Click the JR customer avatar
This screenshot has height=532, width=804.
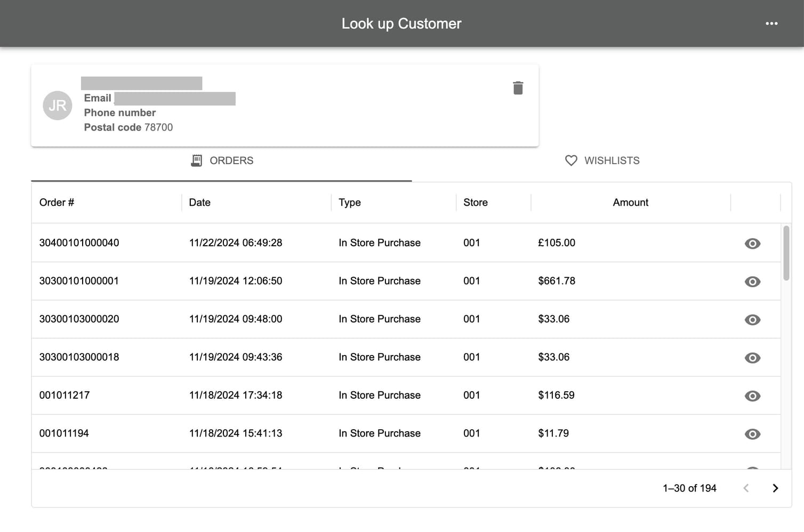[58, 106]
